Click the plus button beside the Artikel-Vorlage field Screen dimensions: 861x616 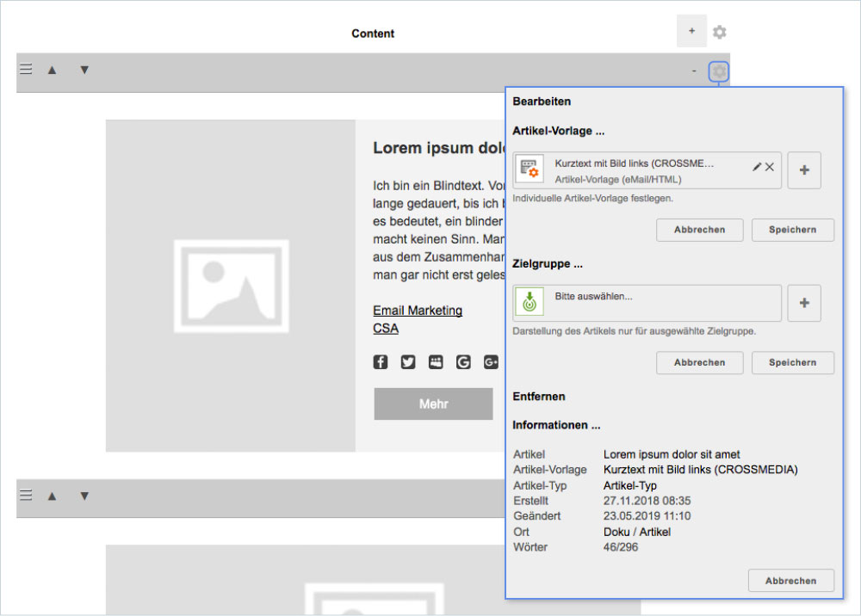[x=804, y=170]
